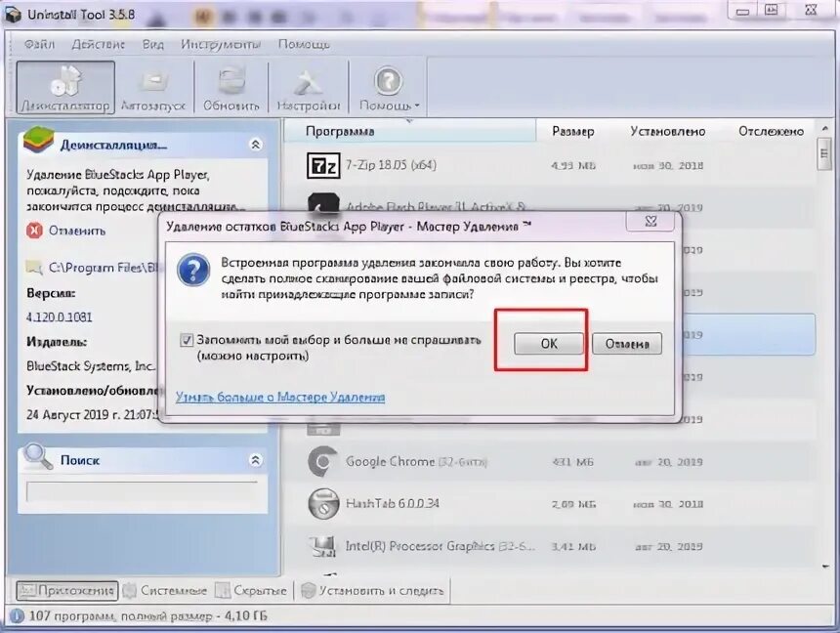Open the Вид menu

[x=152, y=44]
